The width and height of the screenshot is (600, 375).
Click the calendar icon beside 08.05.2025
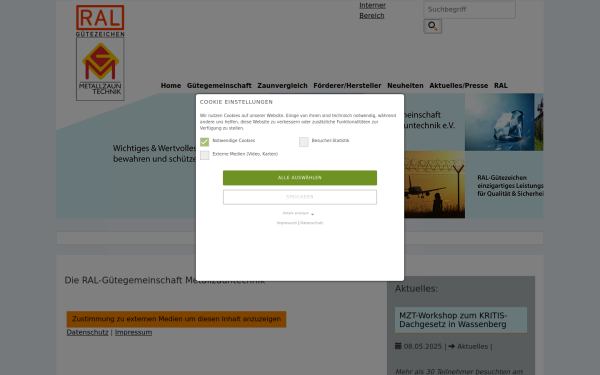[398, 346]
